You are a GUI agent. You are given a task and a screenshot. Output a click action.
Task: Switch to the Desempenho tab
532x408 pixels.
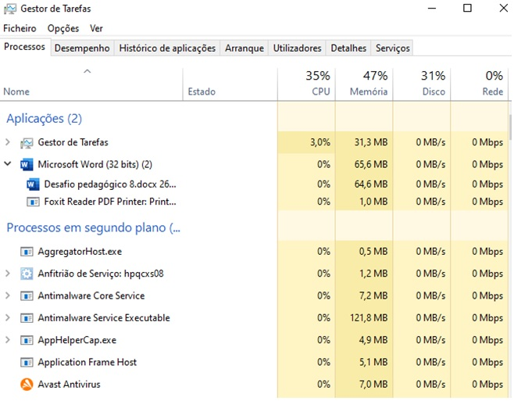tap(82, 48)
